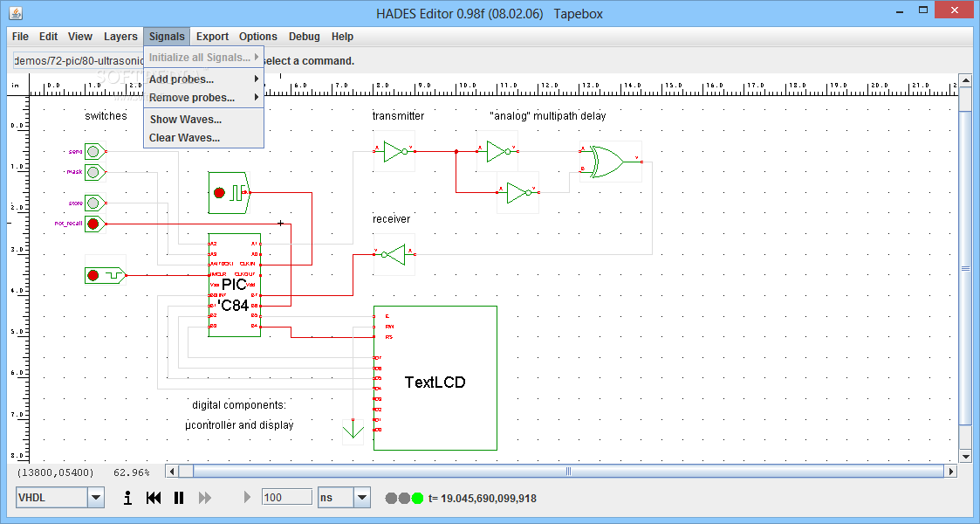
Task: Open the View menu
Action: (80, 37)
